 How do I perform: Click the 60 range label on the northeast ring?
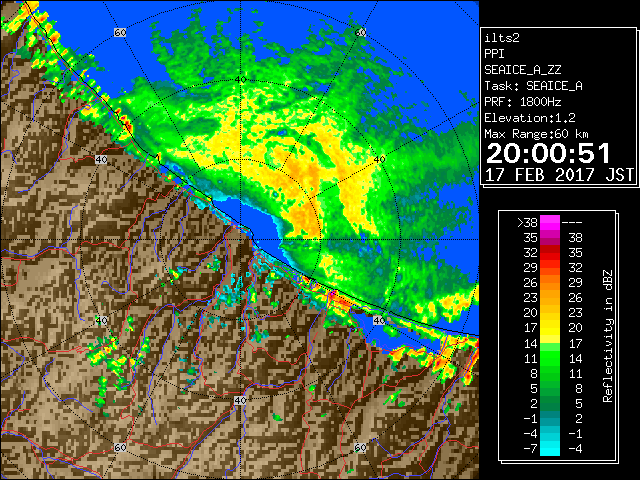point(360,32)
